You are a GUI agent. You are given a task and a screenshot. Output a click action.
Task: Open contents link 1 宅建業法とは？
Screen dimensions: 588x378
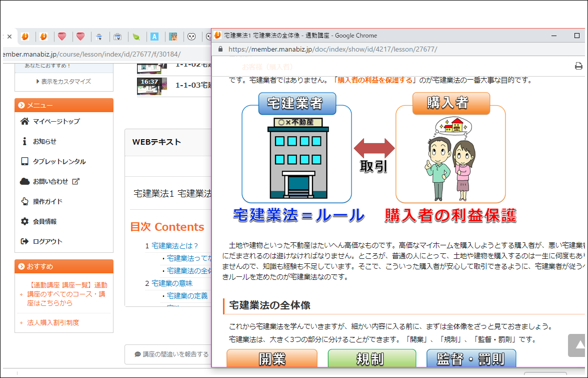[175, 246]
